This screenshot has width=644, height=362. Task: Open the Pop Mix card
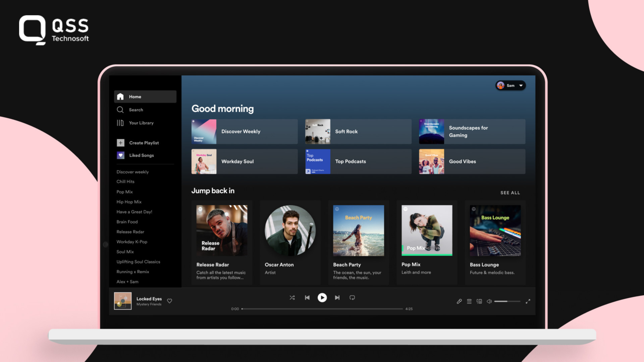coord(427,242)
